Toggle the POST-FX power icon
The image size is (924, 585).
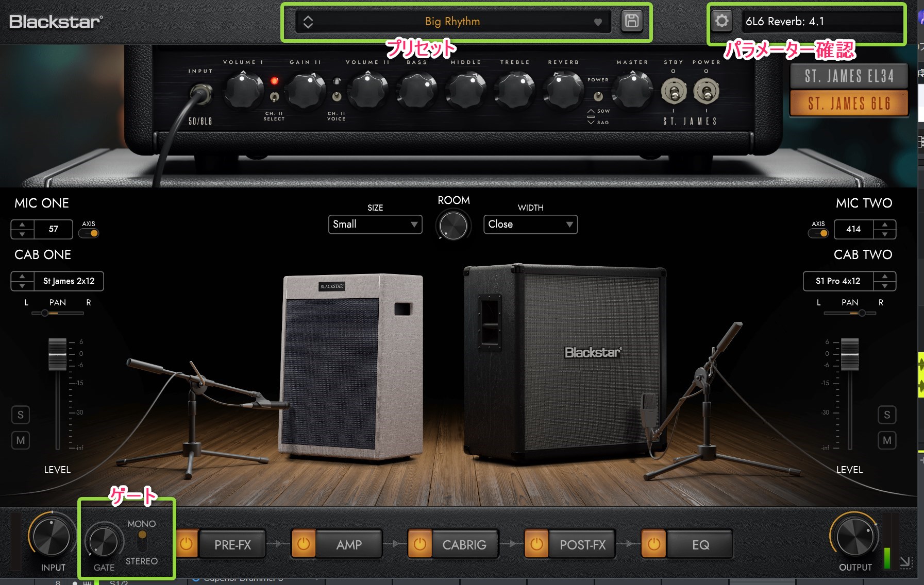tap(536, 544)
